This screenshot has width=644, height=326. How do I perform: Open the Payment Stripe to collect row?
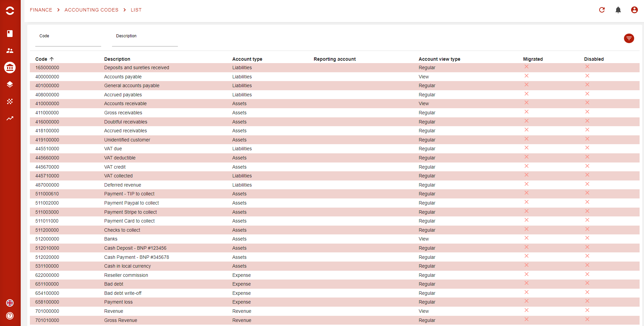130,212
